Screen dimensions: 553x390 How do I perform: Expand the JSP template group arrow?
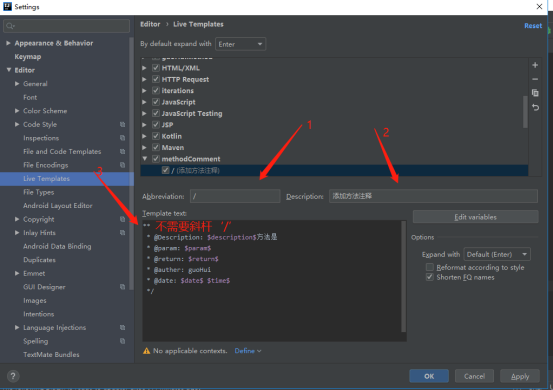[x=145, y=125]
